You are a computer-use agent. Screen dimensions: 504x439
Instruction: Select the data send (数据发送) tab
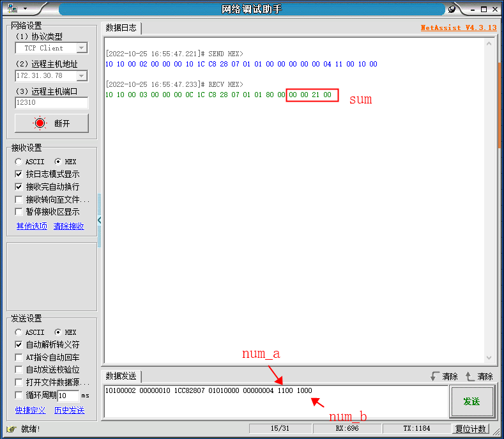pos(121,376)
